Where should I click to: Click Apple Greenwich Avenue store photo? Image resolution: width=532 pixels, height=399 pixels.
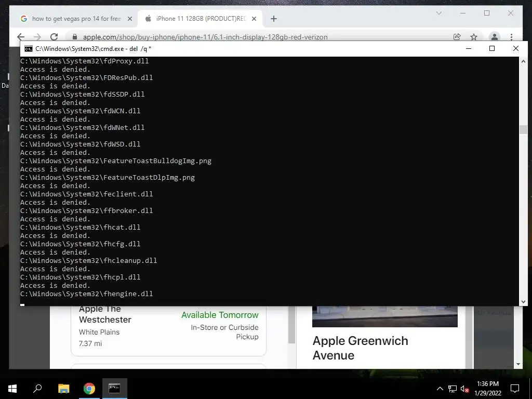click(385, 316)
